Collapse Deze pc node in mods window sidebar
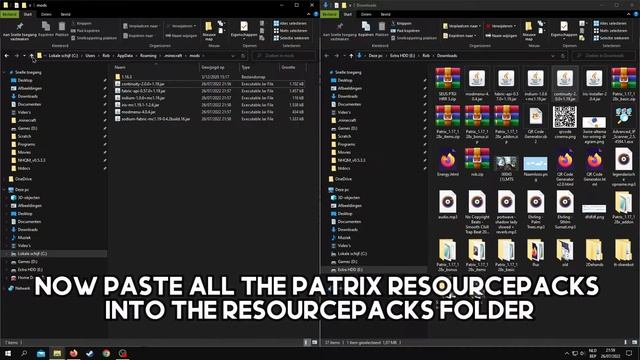The height and width of the screenshot is (360, 640). point(4,190)
